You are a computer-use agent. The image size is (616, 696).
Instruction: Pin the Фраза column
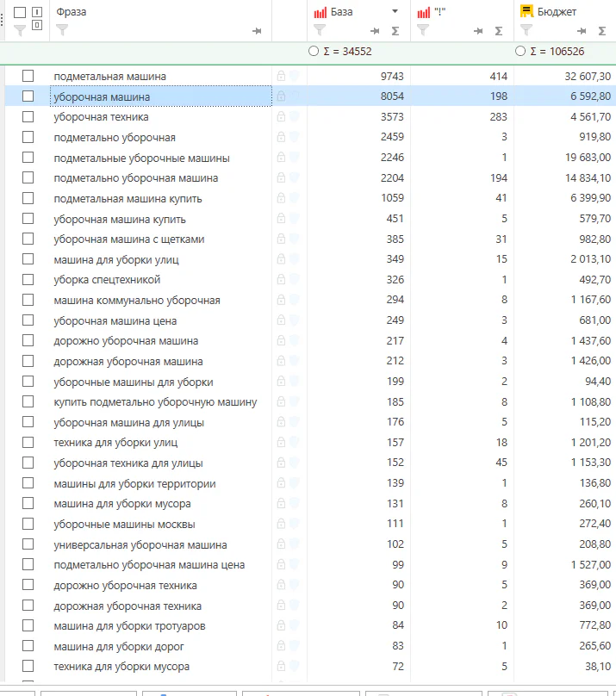[x=257, y=31]
